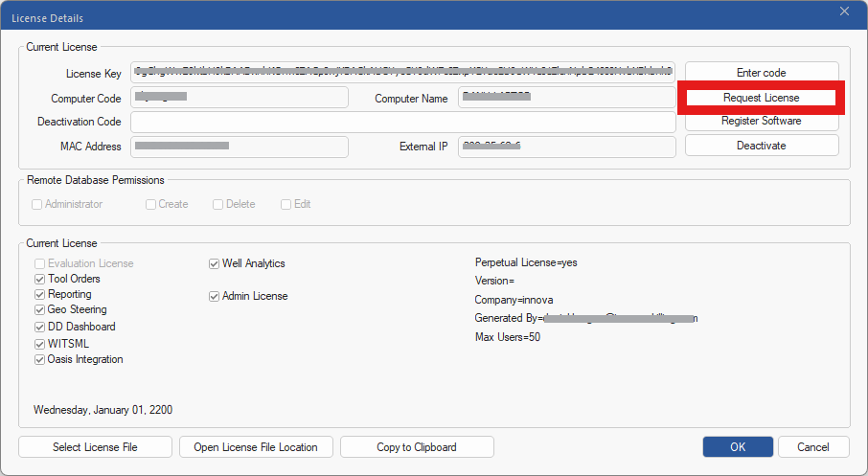This screenshot has width=868, height=476.
Task: Toggle the DD Dashboard checkbox
Action: 40,328
